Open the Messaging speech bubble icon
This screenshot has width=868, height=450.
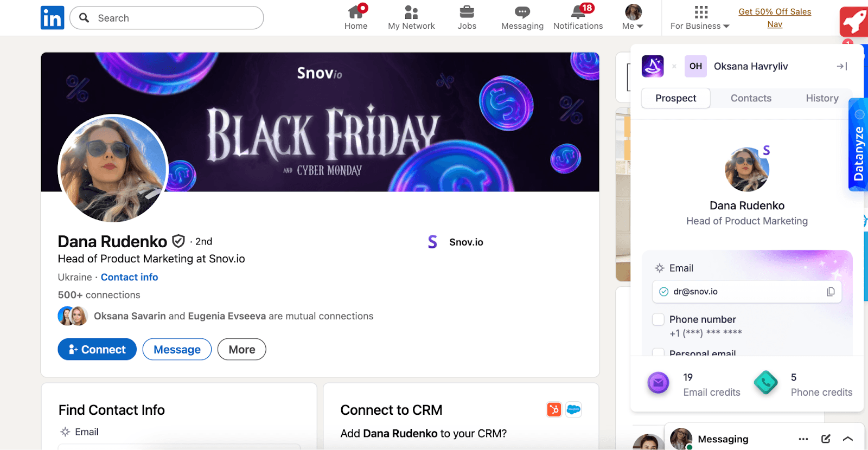coord(522,12)
